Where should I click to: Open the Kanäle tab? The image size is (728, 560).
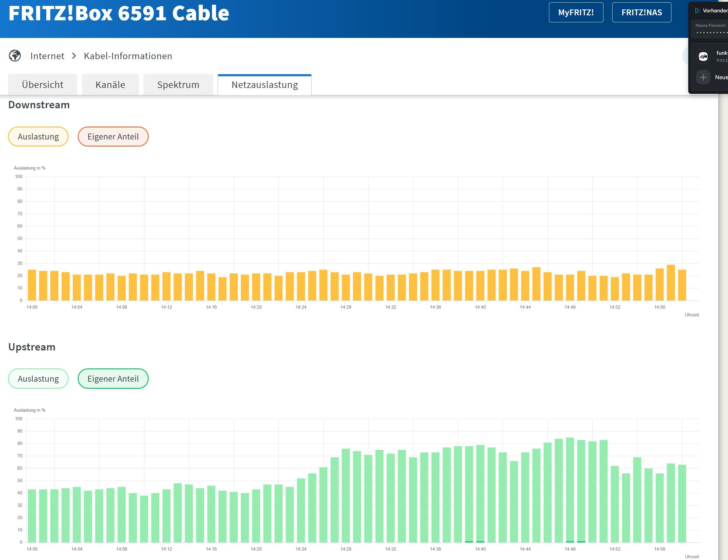pos(110,85)
